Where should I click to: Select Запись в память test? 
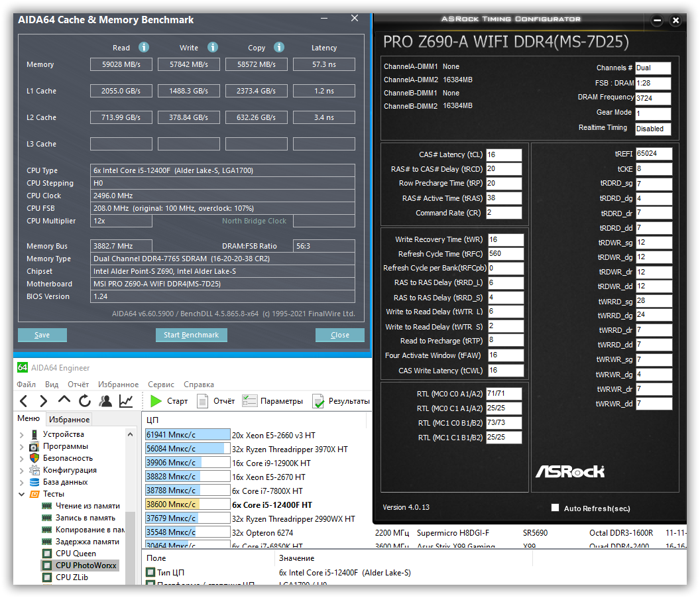pos(86,518)
